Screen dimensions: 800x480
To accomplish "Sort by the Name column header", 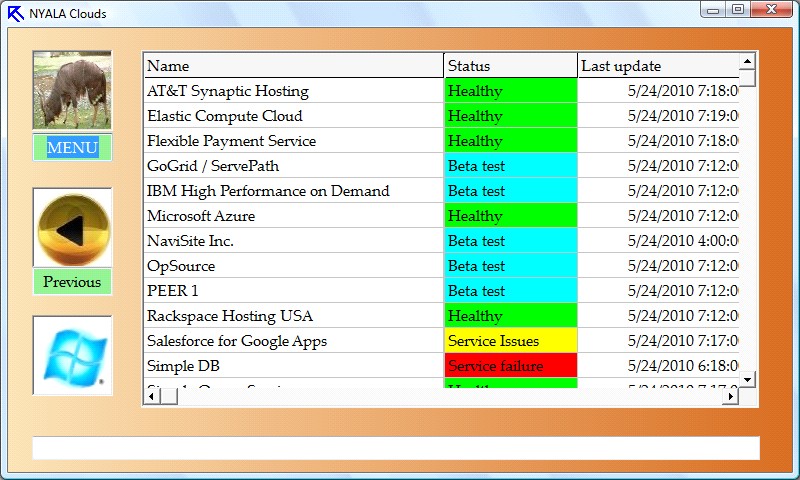I will pyautogui.click(x=293, y=66).
